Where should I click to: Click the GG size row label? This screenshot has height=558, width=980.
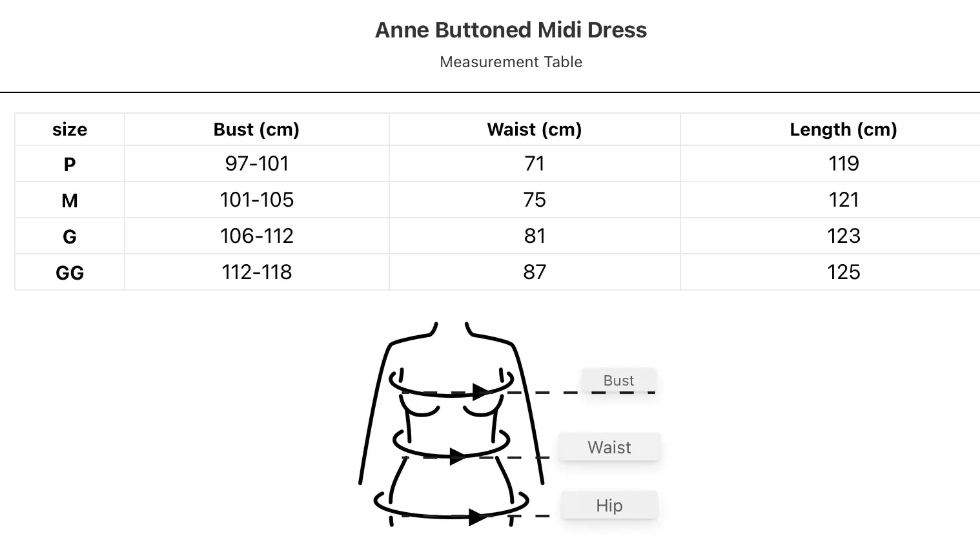point(70,273)
